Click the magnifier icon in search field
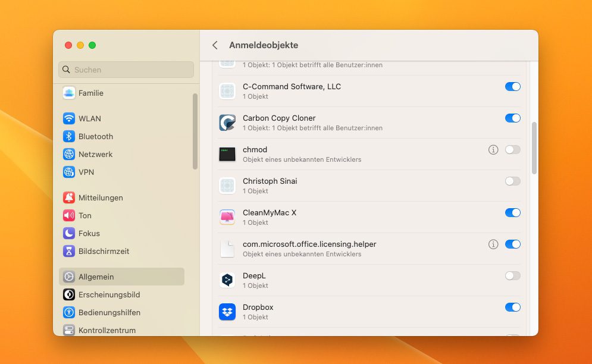Viewport: 592px width, 364px height. coord(67,70)
